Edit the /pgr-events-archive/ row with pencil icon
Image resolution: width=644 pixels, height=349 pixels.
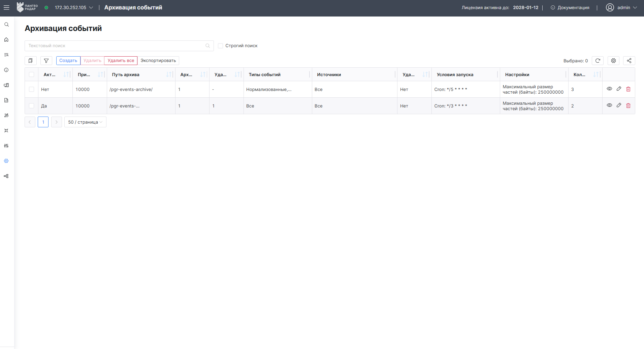(619, 89)
